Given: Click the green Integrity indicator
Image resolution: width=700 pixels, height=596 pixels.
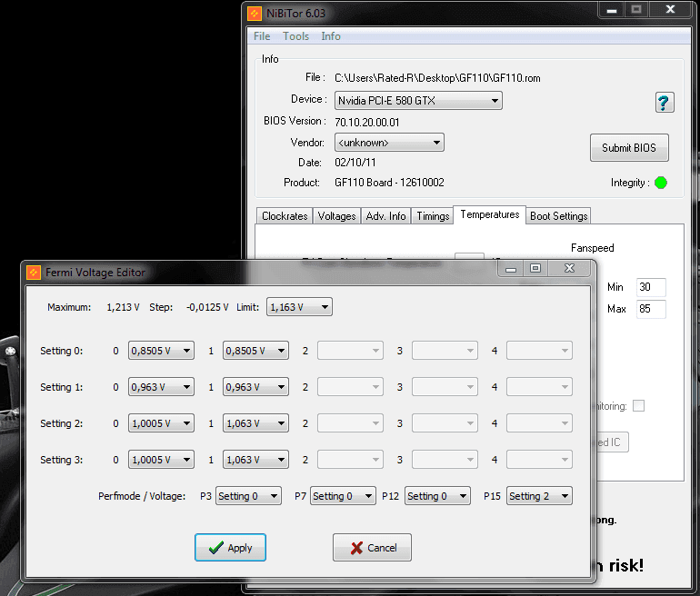Looking at the screenshot, I should (660, 183).
